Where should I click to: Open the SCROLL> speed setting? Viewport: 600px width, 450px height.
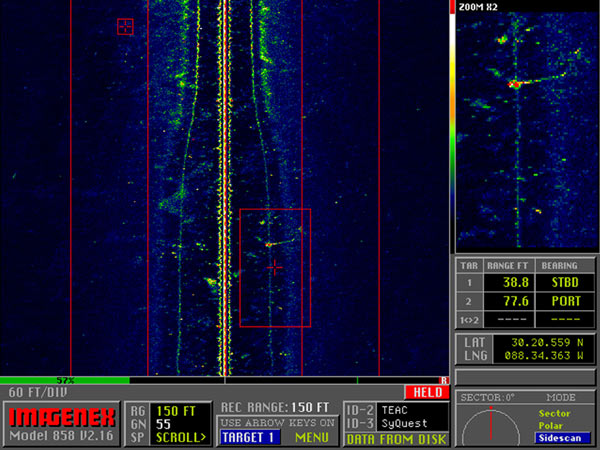(180, 437)
